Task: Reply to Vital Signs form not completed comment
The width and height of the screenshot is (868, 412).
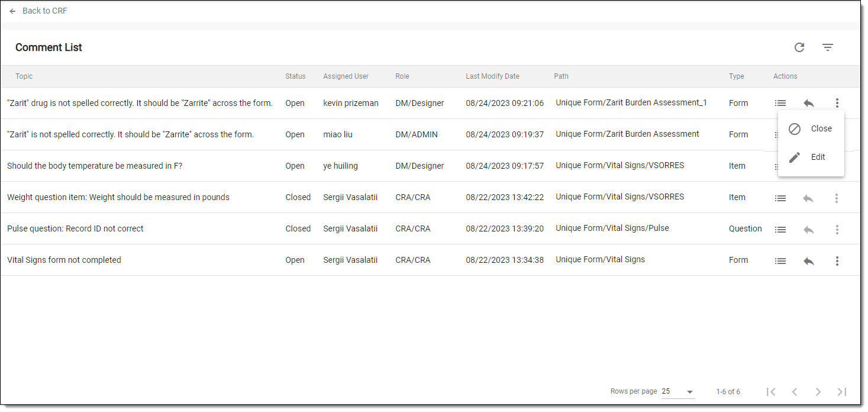Action: pyautogui.click(x=809, y=261)
